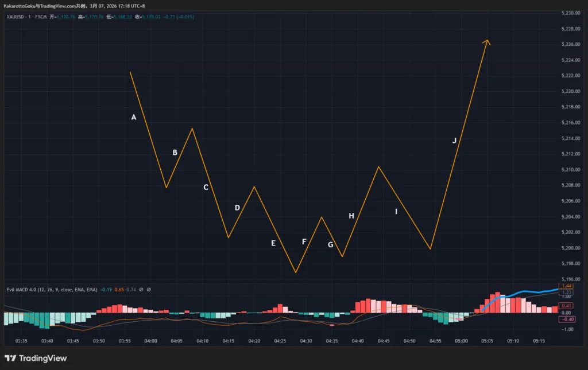
Task: Select the wave label J on rally leg
Action: click(454, 141)
